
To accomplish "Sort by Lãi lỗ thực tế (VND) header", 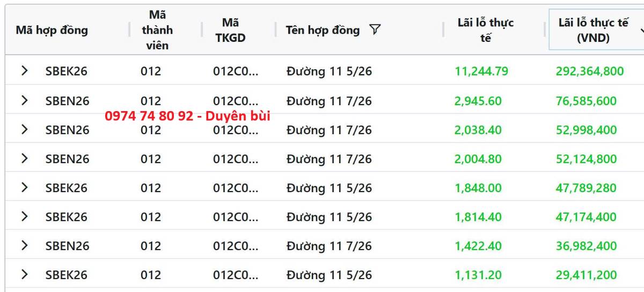I will click(x=592, y=30).
